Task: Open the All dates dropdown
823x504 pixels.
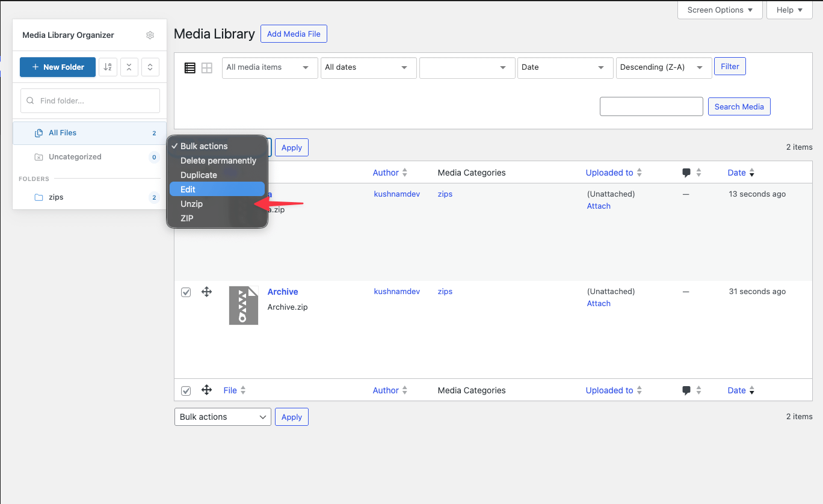Action: coord(368,67)
